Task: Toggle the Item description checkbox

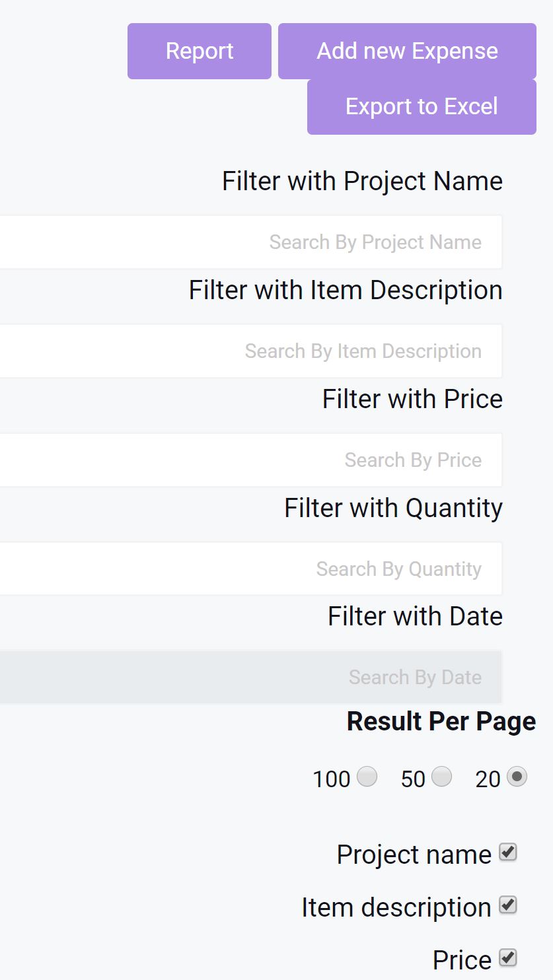Action: (507, 905)
